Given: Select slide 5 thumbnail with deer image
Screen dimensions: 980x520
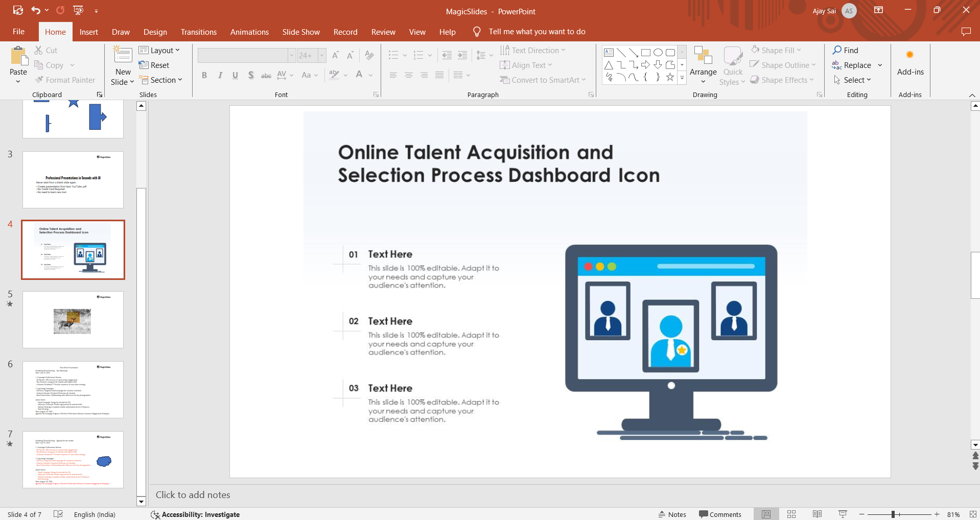Looking at the screenshot, I should click(x=73, y=320).
